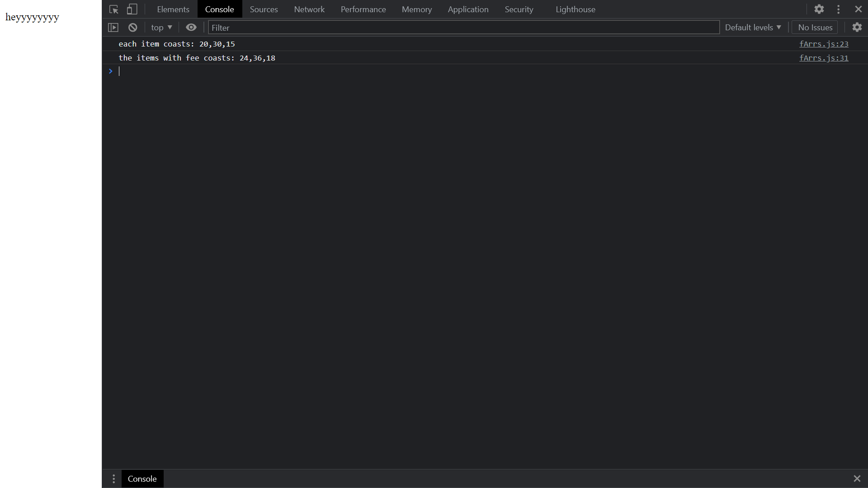The image size is (868, 488).
Task: Clear the console with the ban icon
Action: pos(132,28)
